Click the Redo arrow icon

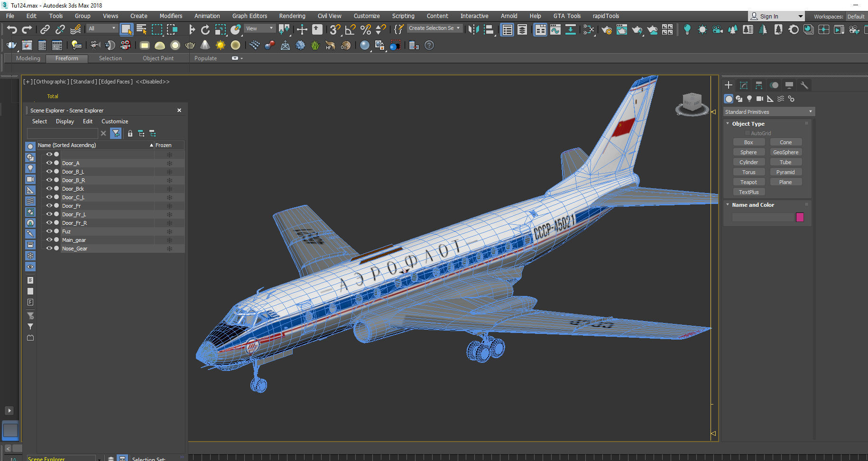(x=27, y=30)
